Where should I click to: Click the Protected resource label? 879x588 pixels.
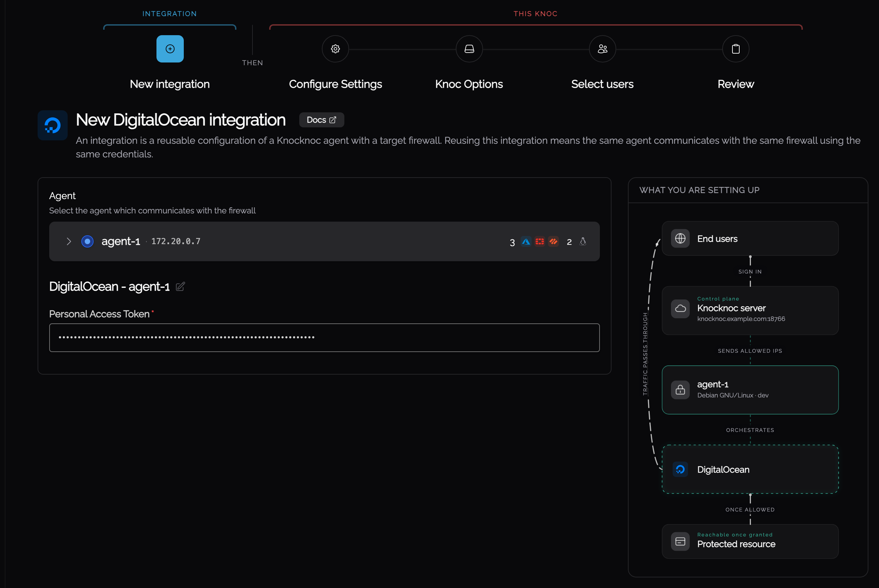click(736, 544)
